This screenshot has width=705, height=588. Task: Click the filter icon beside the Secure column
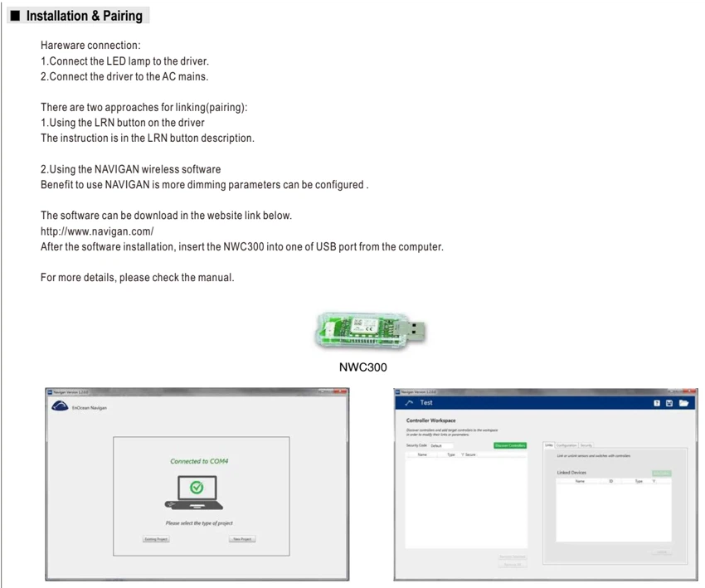click(x=463, y=455)
